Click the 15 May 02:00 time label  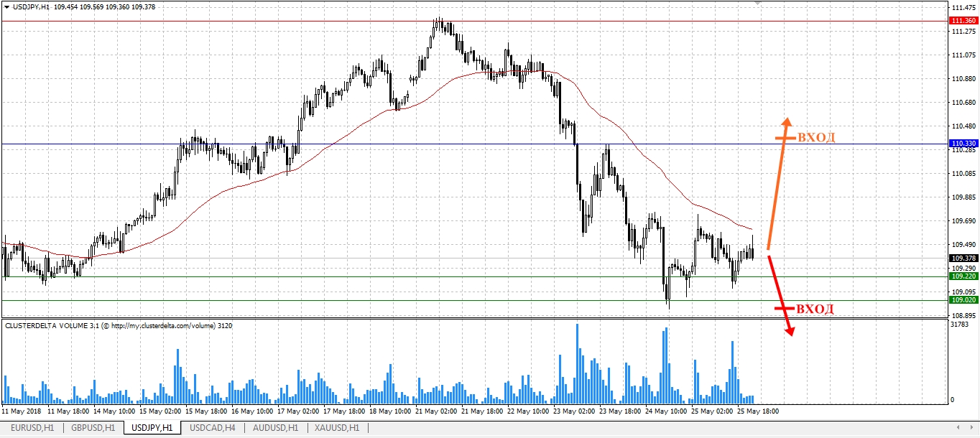(x=160, y=412)
